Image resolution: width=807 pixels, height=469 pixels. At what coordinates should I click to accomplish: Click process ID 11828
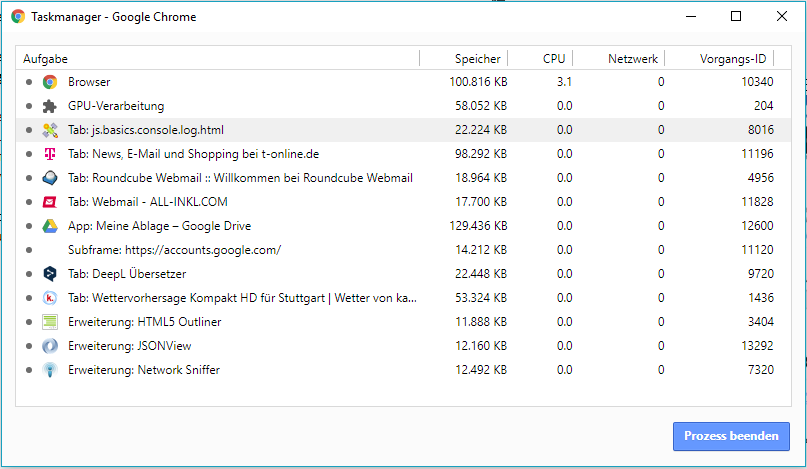coord(757,202)
